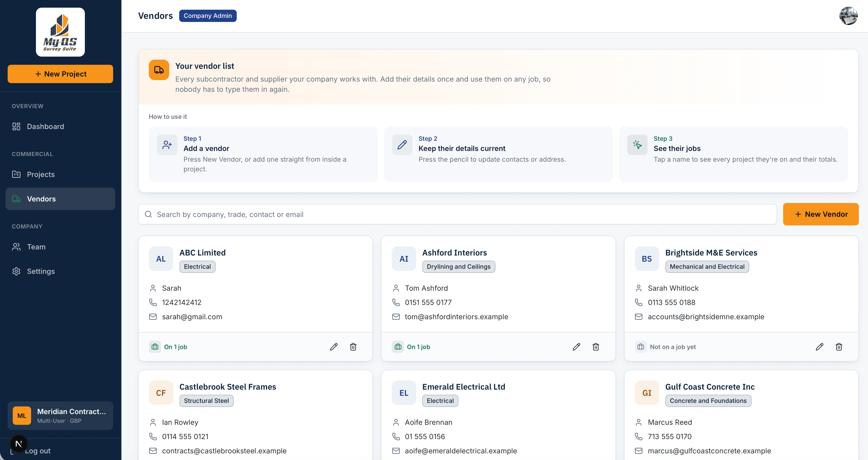Open Dashboard in the sidebar
The height and width of the screenshot is (460, 868).
(60, 126)
